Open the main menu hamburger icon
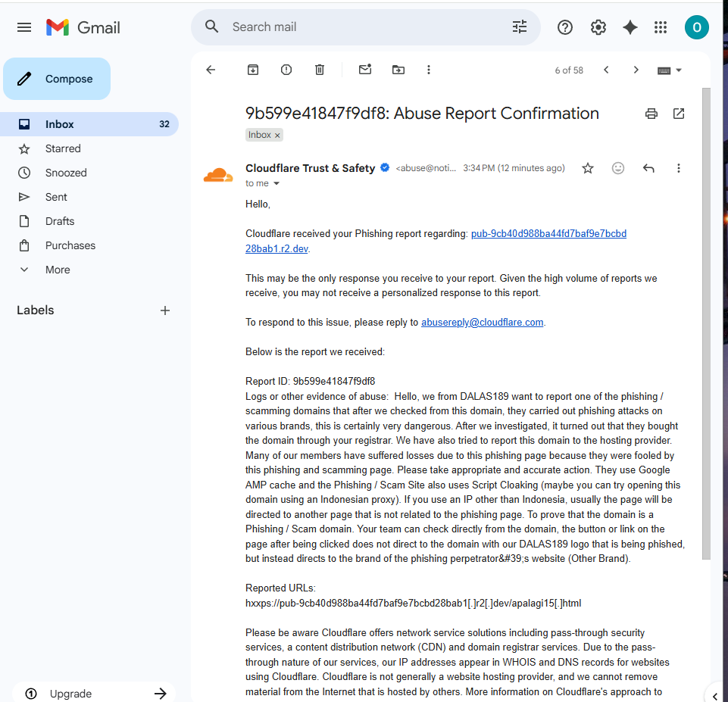The image size is (728, 702). click(24, 27)
